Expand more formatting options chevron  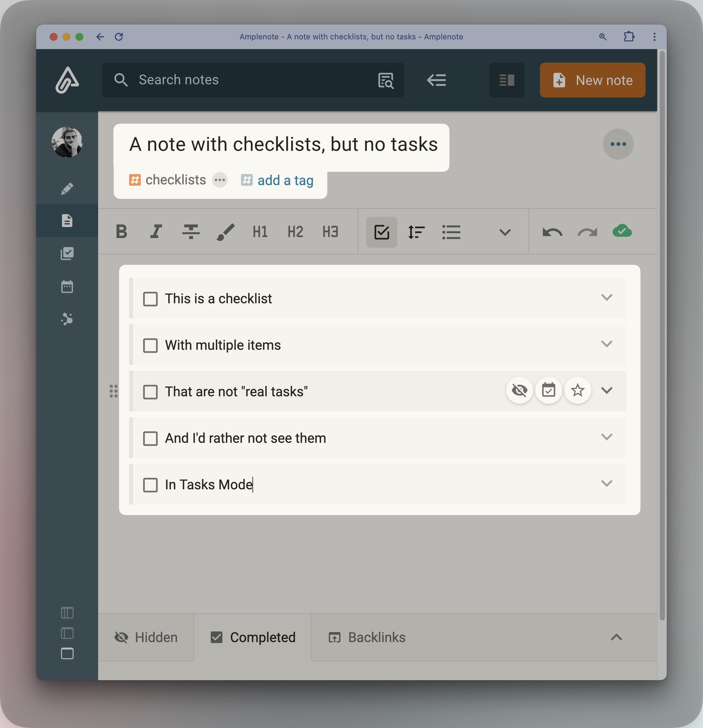pos(505,233)
